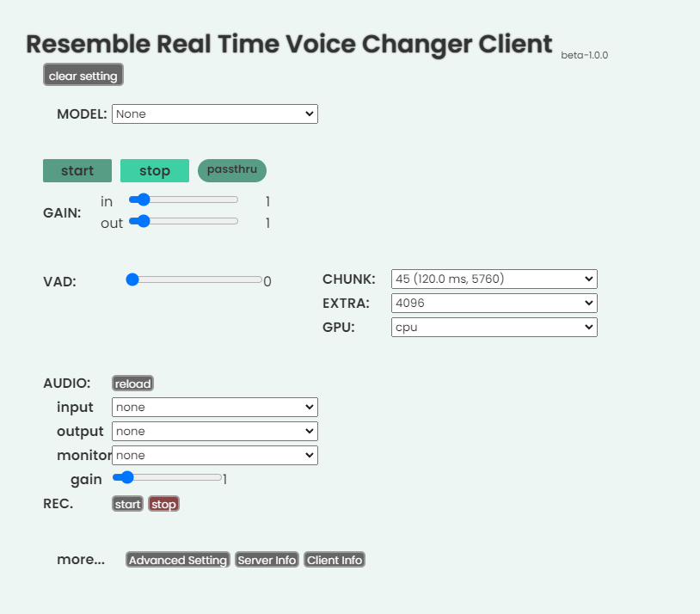Screen dimensions: 700x614
Task: Click the audio reload button
Action: click(x=132, y=384)
